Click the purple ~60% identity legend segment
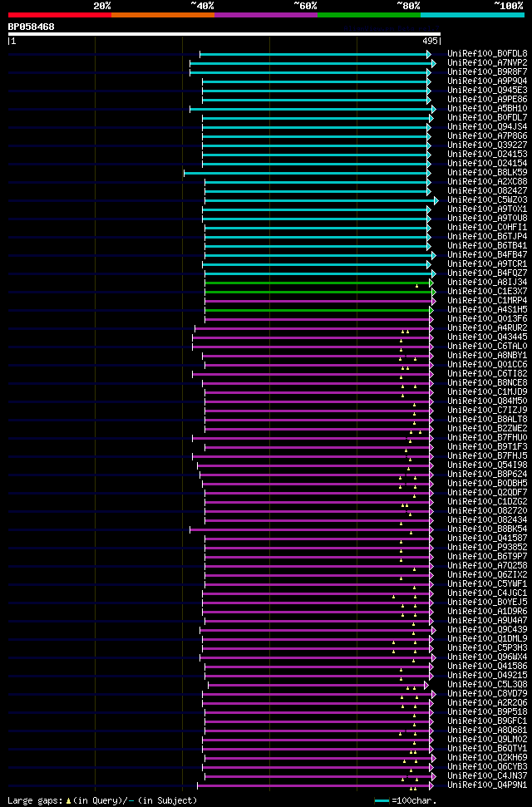 point(266,15)
